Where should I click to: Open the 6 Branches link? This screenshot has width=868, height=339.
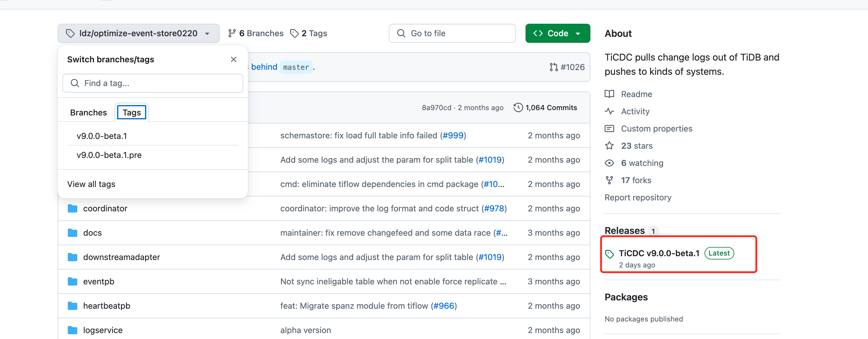click(x=256, y=33)
